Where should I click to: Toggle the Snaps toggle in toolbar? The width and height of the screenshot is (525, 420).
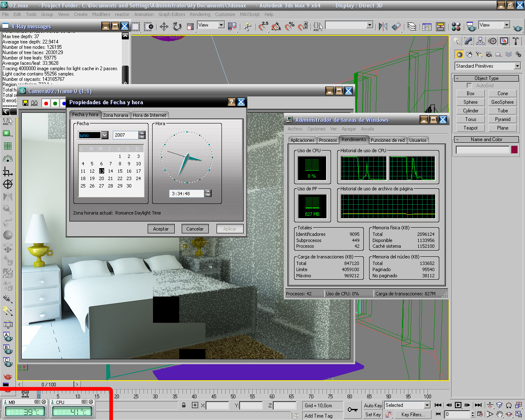point(263,27)
